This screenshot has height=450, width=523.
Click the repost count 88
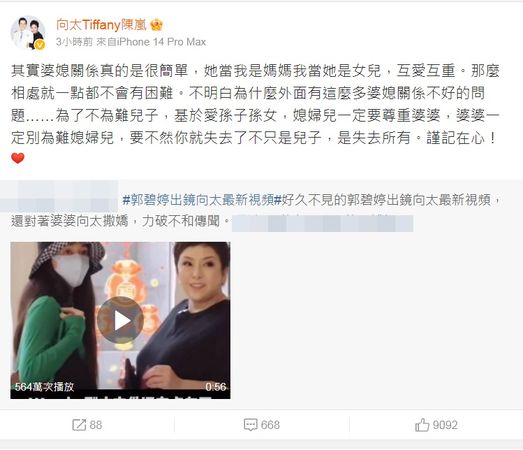[x=96, y=425]
